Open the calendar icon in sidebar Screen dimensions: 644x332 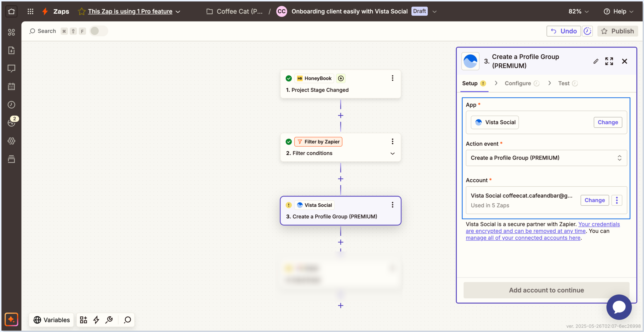pyautogui.click(x=11, y=87)
